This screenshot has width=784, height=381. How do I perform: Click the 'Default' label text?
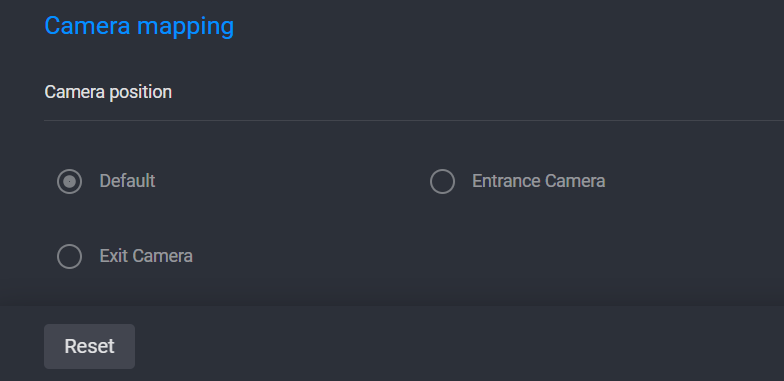point(127,181)
